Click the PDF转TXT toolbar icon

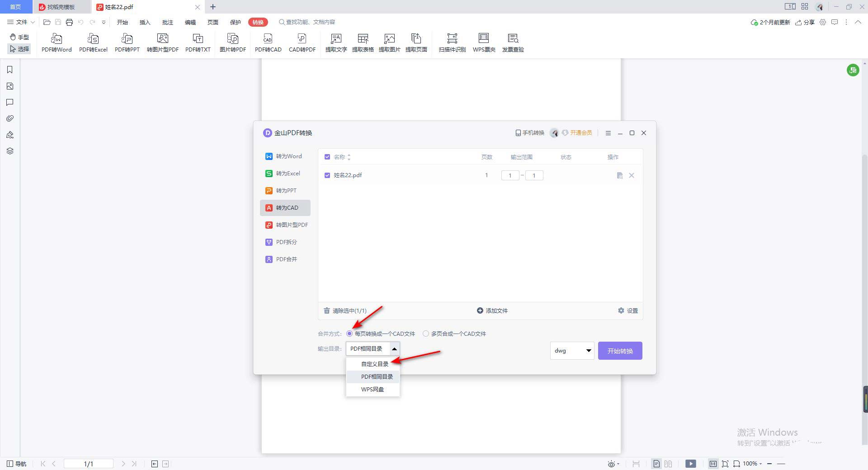pos(198,43)
